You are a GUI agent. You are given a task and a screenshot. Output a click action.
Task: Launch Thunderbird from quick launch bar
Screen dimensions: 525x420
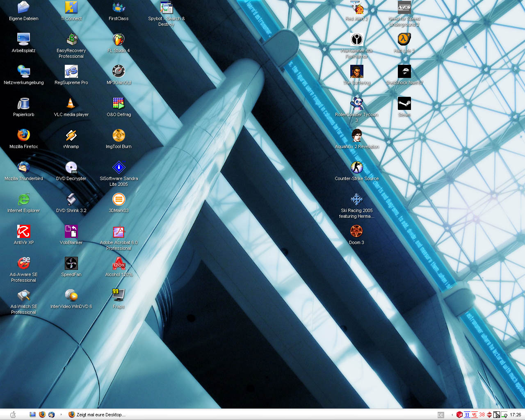tap(52, 415)
